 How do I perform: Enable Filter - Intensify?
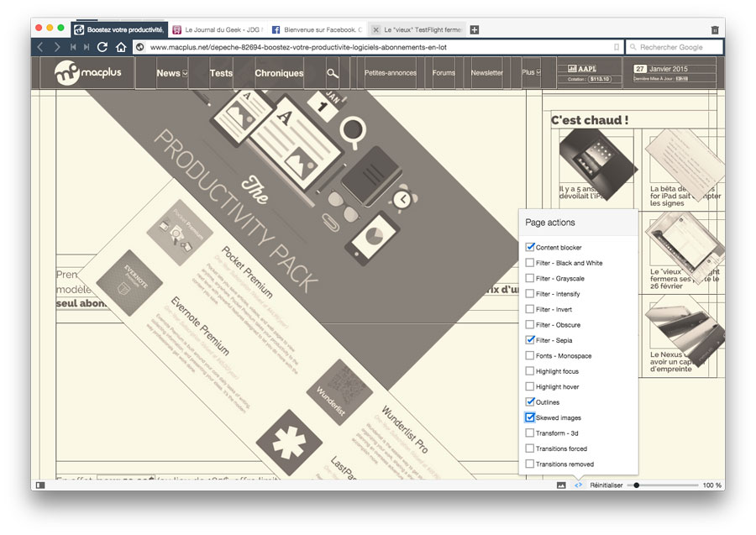(530, 293)
